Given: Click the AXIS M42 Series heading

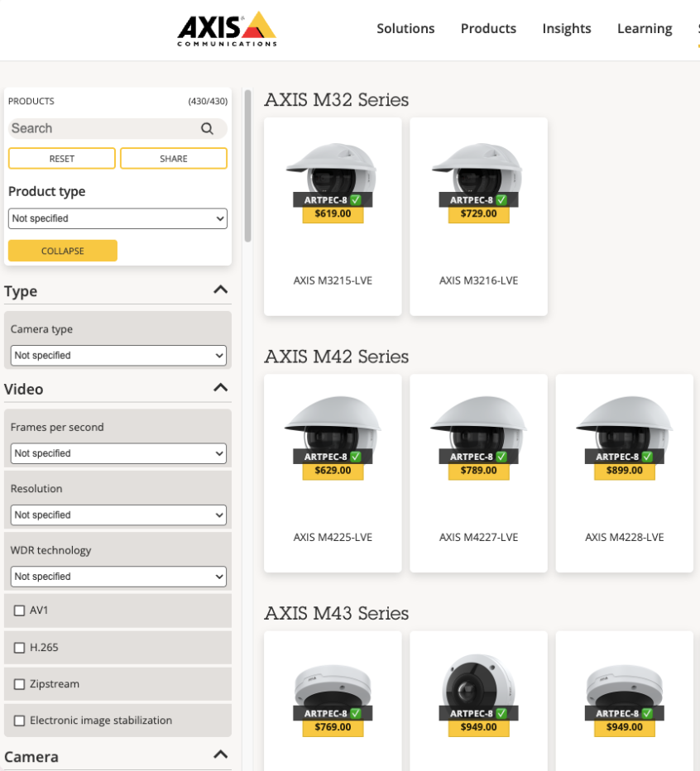Looking at the screenshot, I should 337,357.
